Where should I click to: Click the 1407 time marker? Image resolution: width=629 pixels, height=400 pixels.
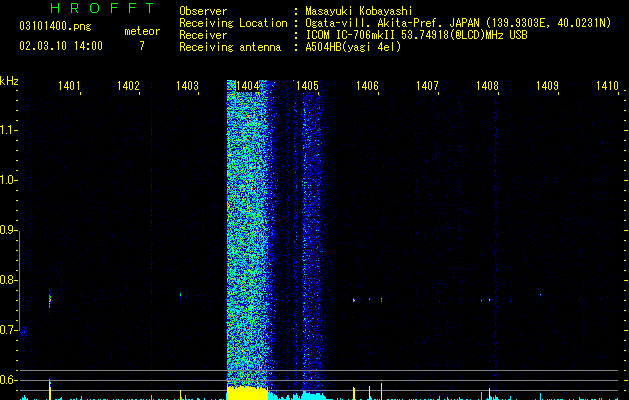click(x=427, y=86)
